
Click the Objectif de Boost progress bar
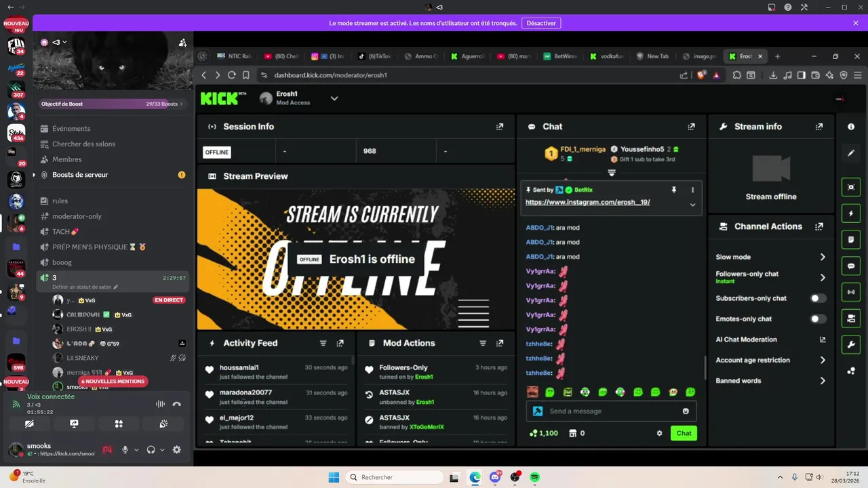pyautogui.click(x=112, y=104)
